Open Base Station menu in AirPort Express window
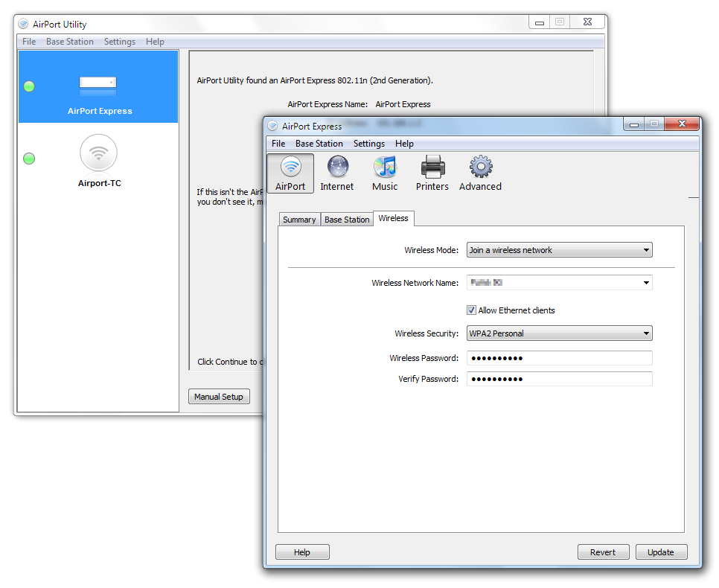This screenshot has width=719, height=588. pos(319,144)
